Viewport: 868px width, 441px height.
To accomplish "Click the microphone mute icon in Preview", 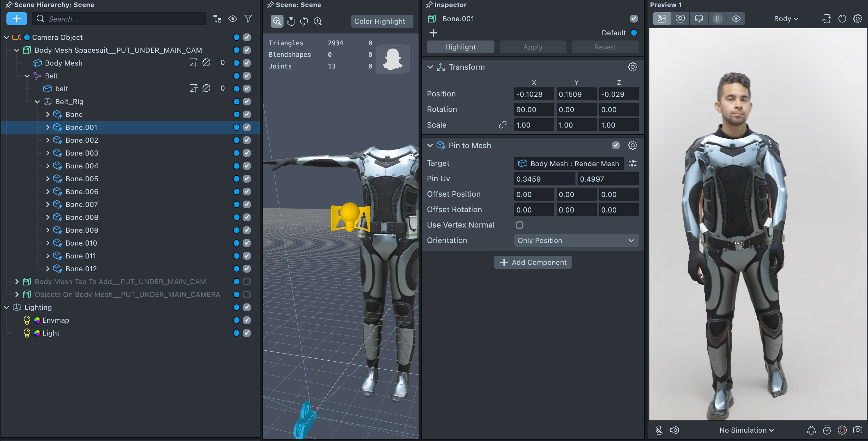I will (x=659, y=430).
